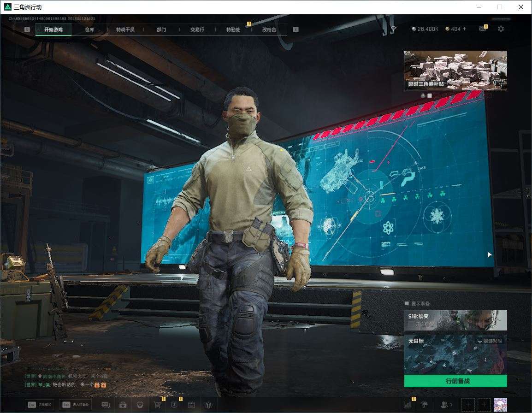Open the chat messages icon
Screen dimensions: 532x413
106,405
